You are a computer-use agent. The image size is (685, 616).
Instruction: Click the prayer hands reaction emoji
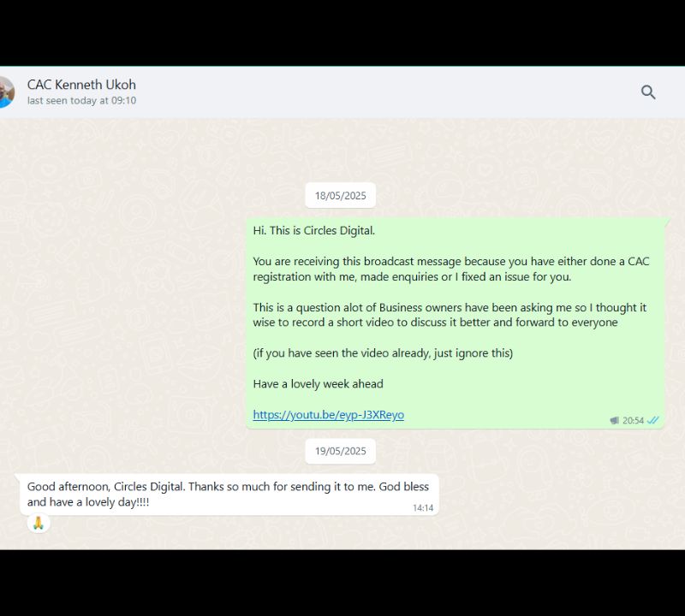click(x=39, y=523)
